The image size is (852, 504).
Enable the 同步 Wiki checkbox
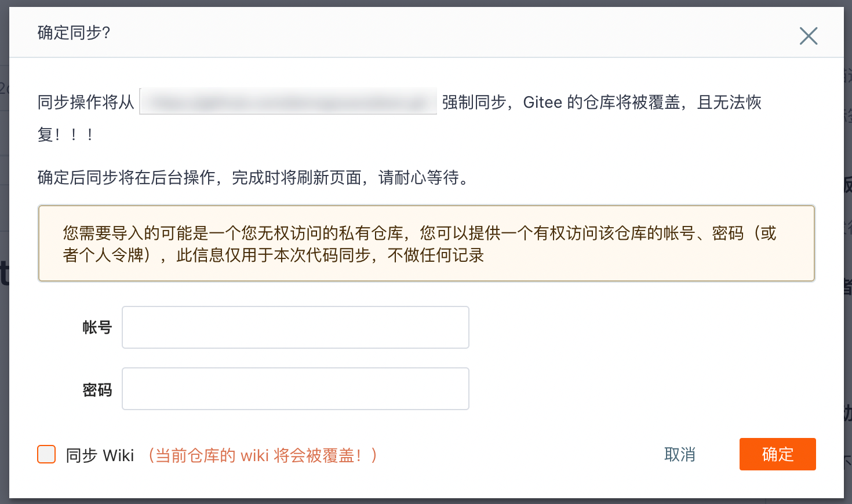[46, 454]
